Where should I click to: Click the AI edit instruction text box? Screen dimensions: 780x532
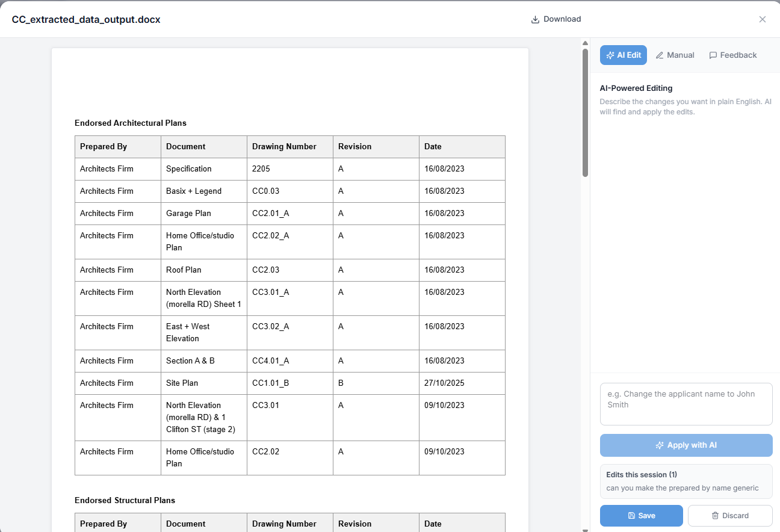click(686, 403)
